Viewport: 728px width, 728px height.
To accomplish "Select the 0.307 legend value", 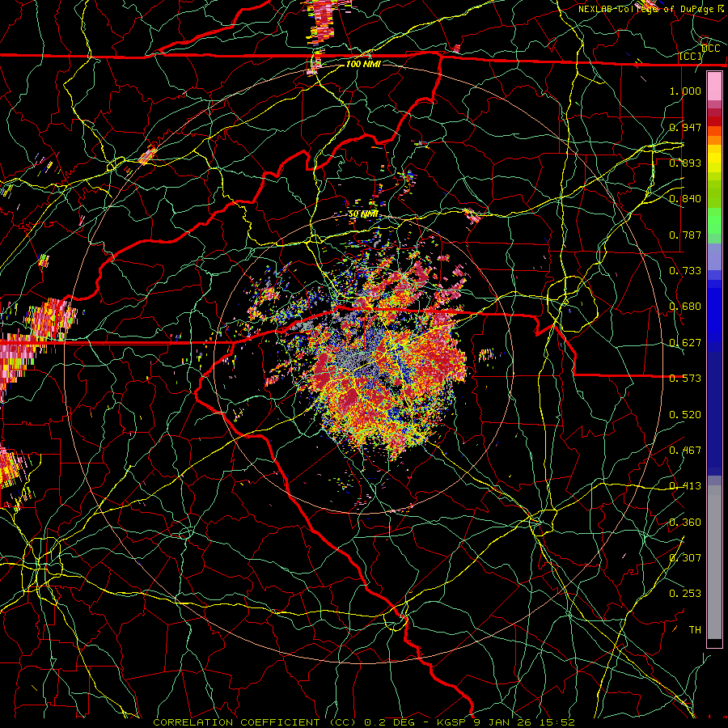I will click(685, 557).
